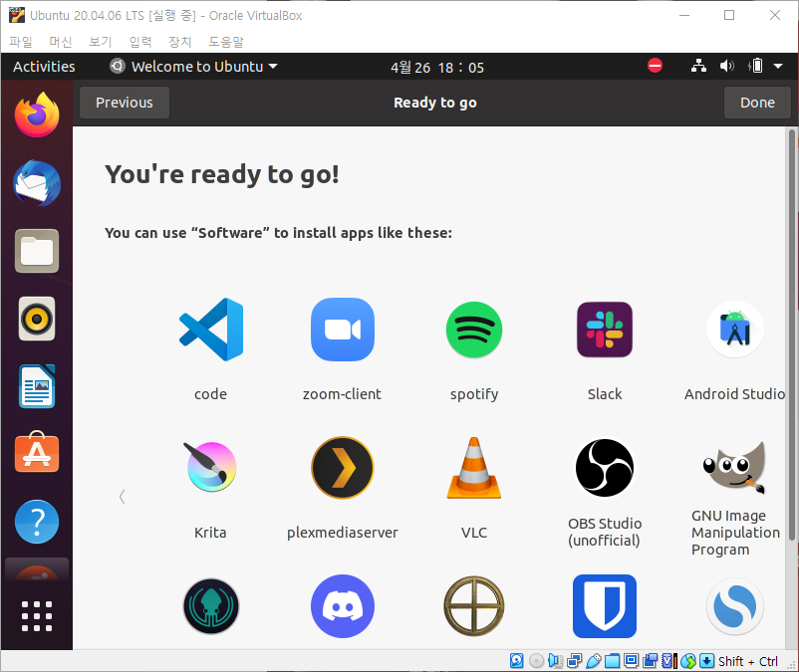Click VirtualBox keyboard capture arrow icon

point(706,661)
